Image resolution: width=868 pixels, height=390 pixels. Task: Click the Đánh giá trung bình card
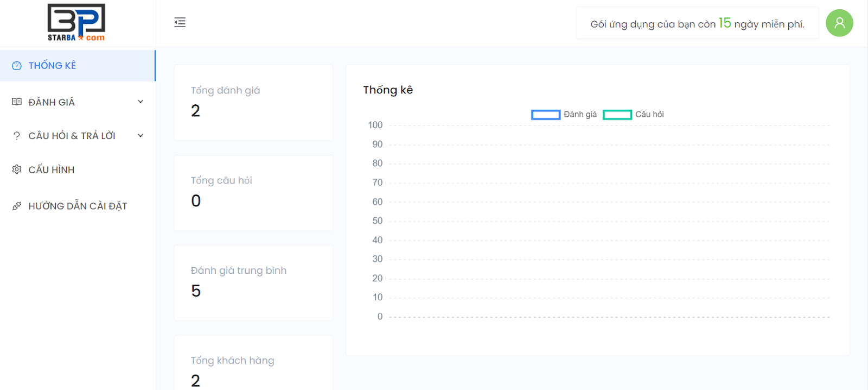click(253, 283)
